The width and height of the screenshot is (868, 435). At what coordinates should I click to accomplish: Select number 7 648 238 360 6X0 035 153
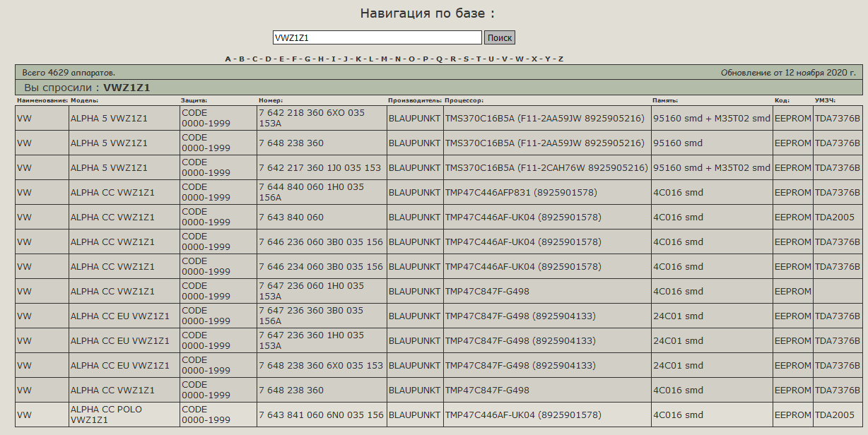click(322, 365)
